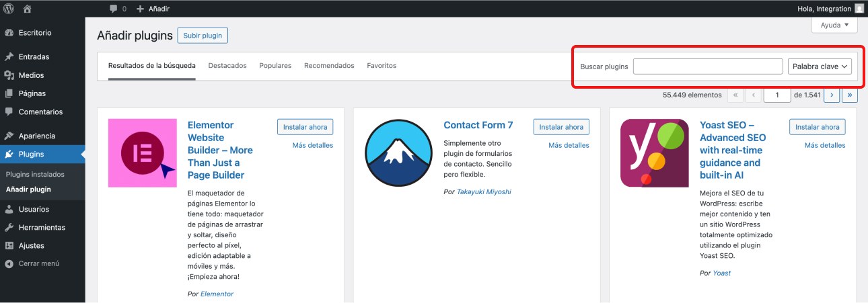Open Añadir plugin submenu item
The image size is (868, 303).
point(28,189)
